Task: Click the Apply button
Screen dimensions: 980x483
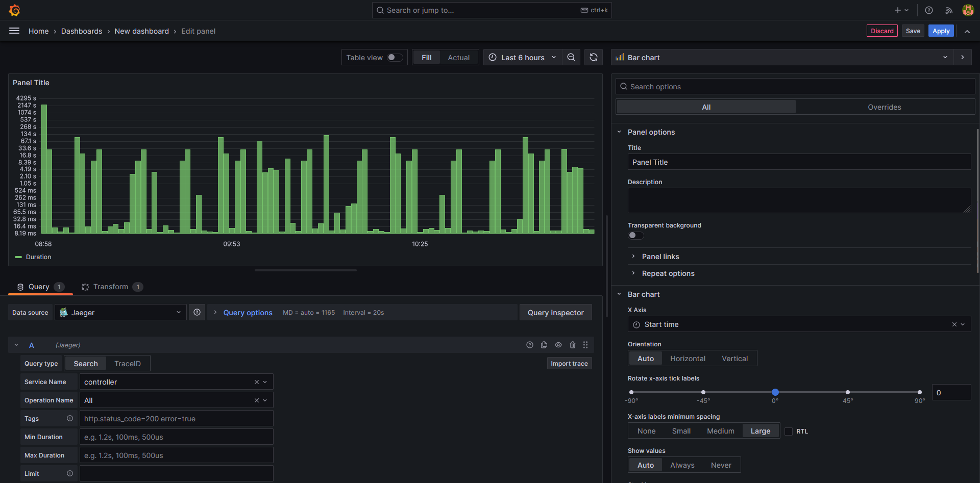Action: click(x=941, y=31)
